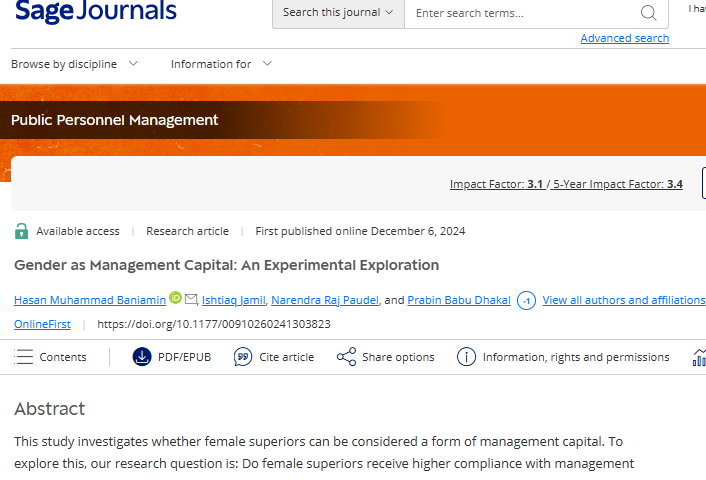The height and width of the screenshot is (480, 706).
Task: Click the information circle icon
Action: (x=466, y=357)
